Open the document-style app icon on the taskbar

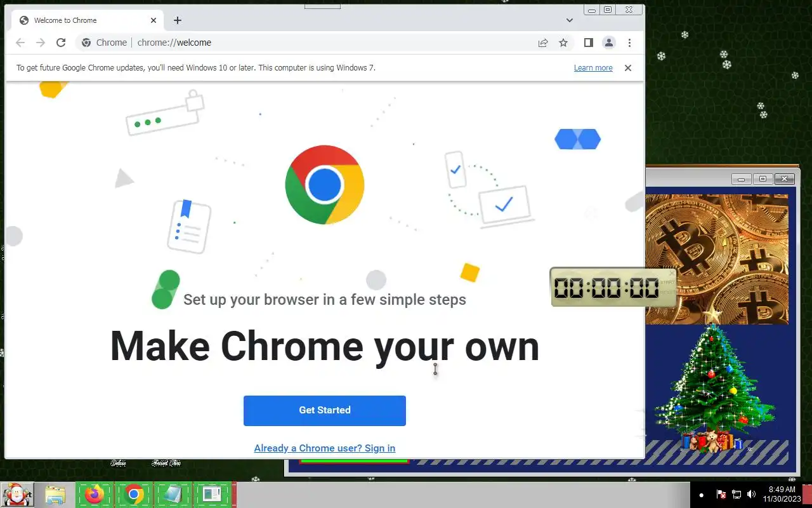pyautogui.click(x=212, y=494)
